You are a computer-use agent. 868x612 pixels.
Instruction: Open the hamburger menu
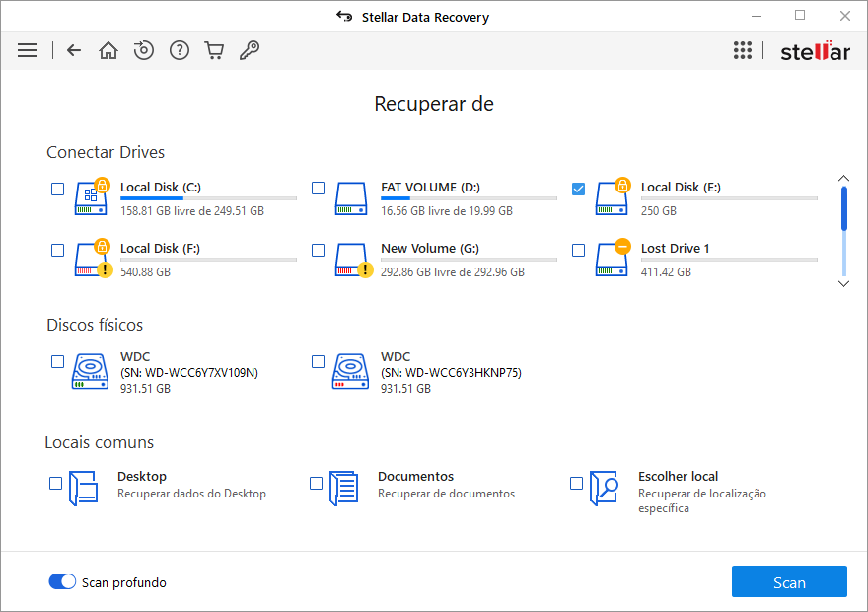coord(28,50)
